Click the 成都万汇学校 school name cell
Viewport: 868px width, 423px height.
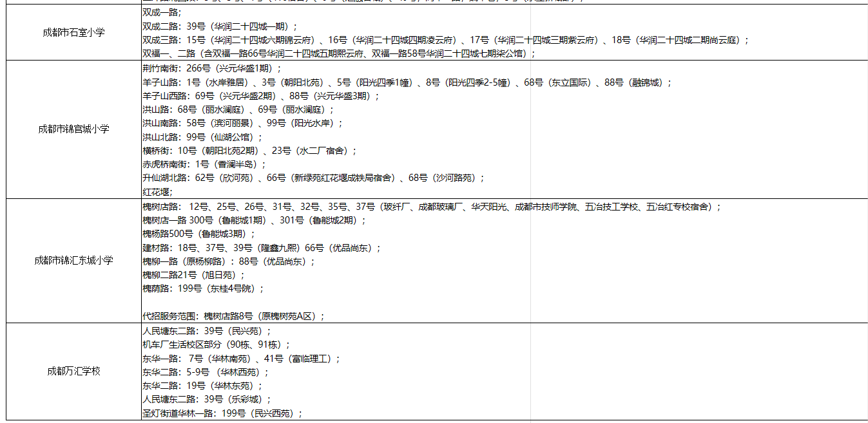click(x=73, y=371)
